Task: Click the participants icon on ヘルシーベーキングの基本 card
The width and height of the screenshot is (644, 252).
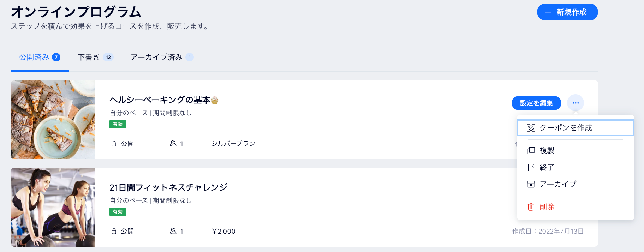Action: click(173, 143)
